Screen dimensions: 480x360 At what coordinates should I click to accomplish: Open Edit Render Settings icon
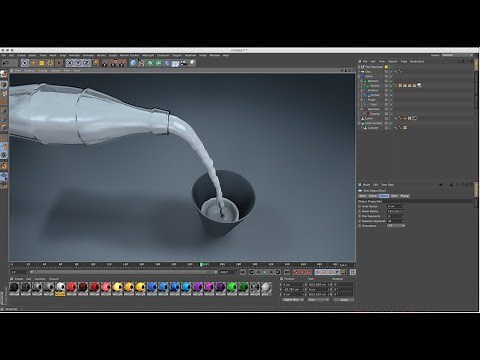point(123,63)
